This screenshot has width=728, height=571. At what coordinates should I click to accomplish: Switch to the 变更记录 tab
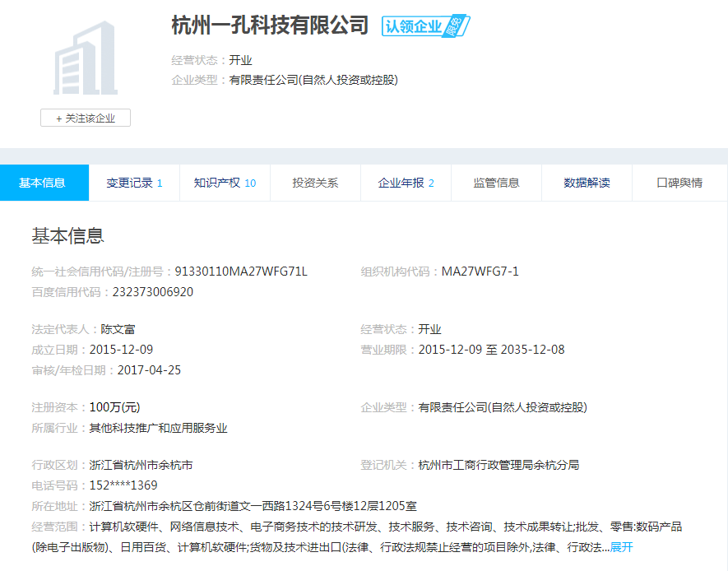click(x=134, y=183)
